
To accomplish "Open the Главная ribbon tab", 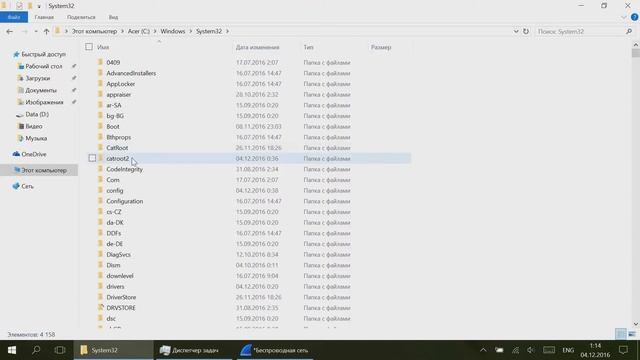I will pyautogui.click(x=44, y=17).
